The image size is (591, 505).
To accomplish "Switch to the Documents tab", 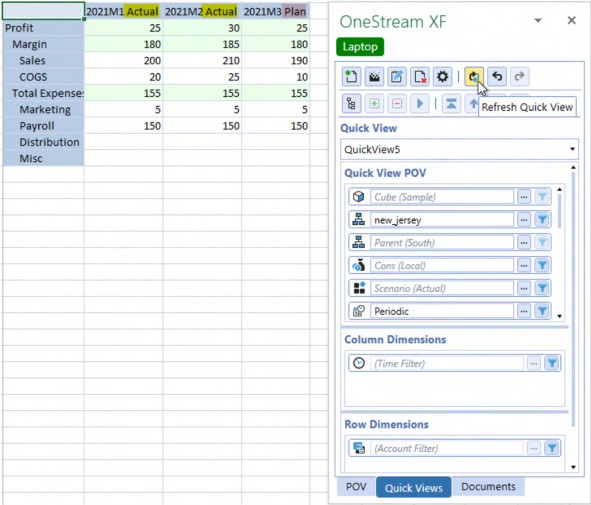I will (488, 487).
